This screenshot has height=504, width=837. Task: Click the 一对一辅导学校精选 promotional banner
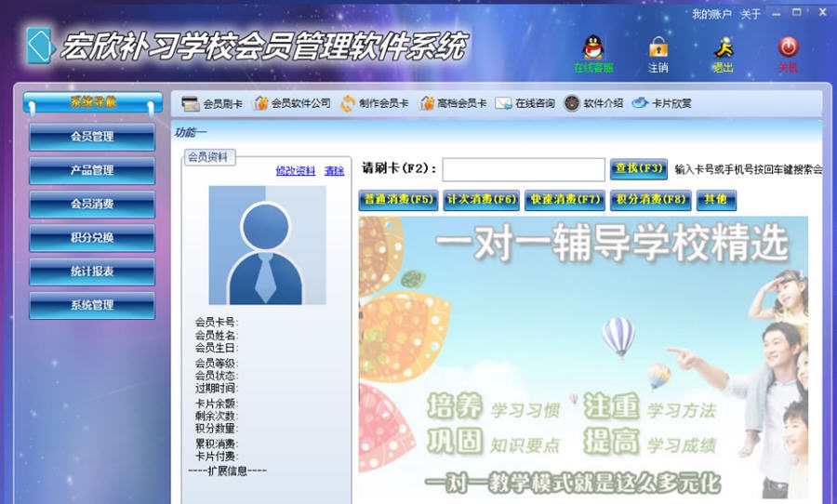tap(583, 359)
